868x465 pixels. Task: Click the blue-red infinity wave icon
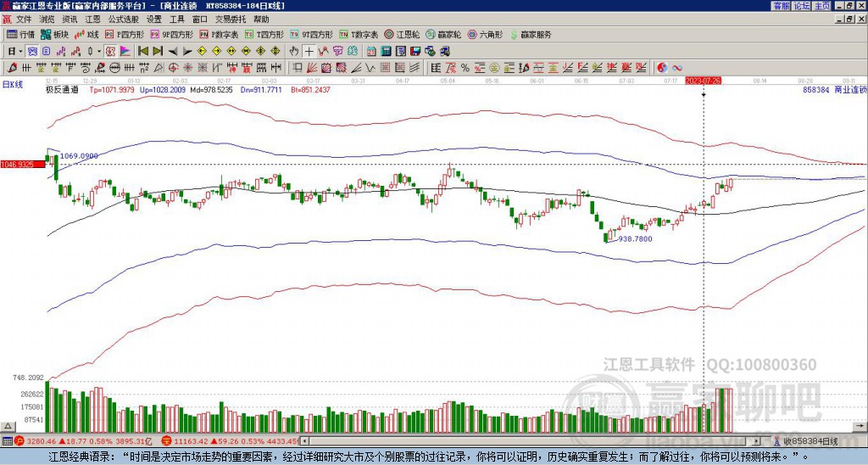(677, 68)
